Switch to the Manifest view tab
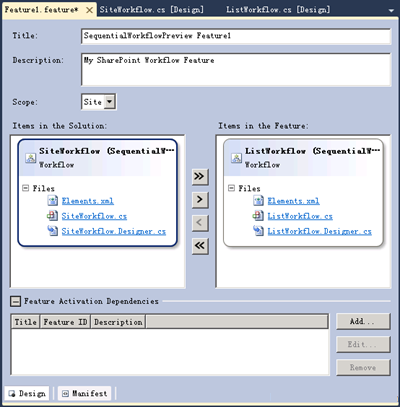The height and width of the screenshot is (407, 400). pyautogui.click(x=86, y=394)
